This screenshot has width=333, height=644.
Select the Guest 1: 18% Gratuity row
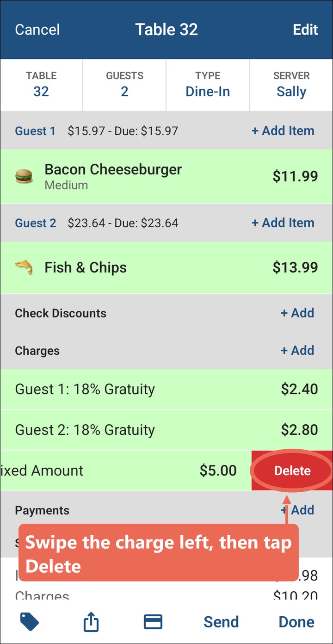coord(166,389)
